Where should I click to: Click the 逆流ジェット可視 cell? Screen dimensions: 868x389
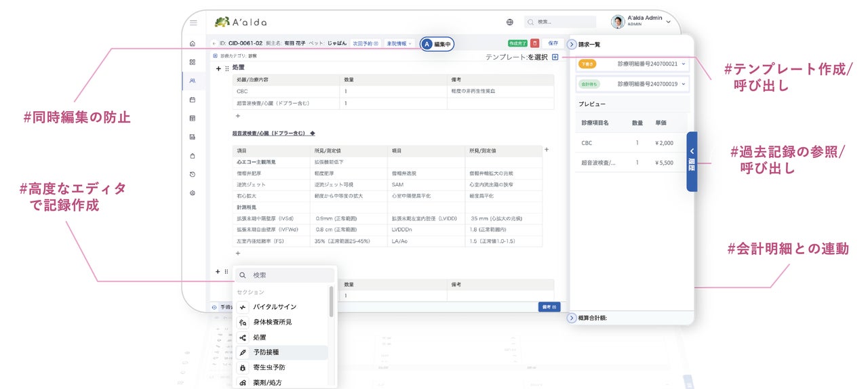click(349, 184)
